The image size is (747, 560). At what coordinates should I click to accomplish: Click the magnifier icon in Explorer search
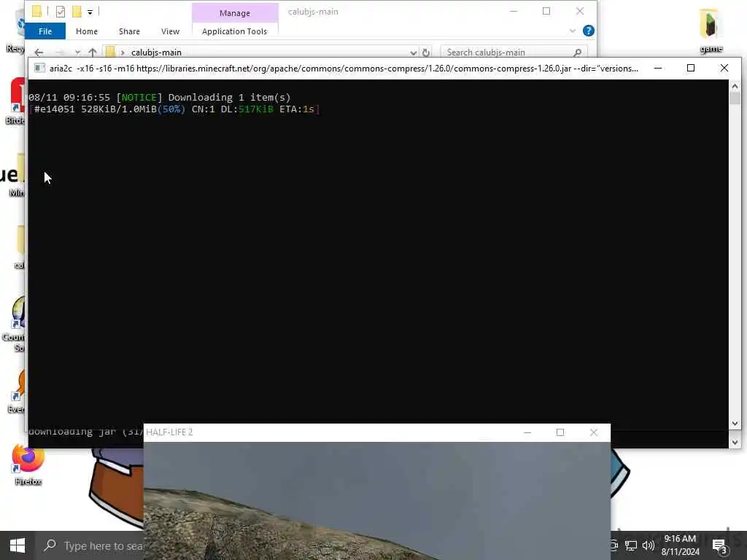click(578, 52)
